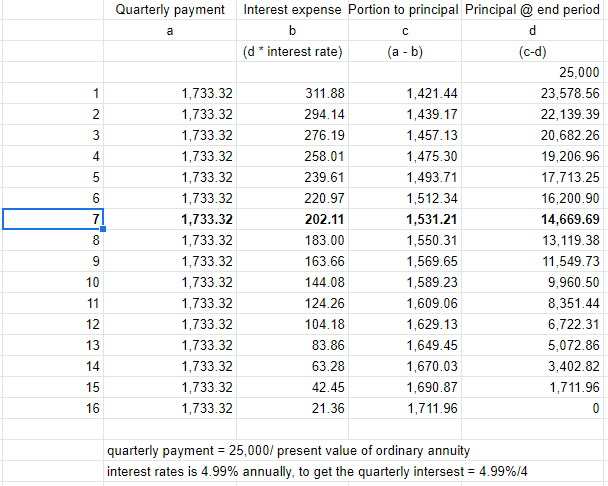This screenshot has width=608, height=486.
Task: Select principal balance cell 1,711.96 in row 15
Action: [x=532, y=387]
